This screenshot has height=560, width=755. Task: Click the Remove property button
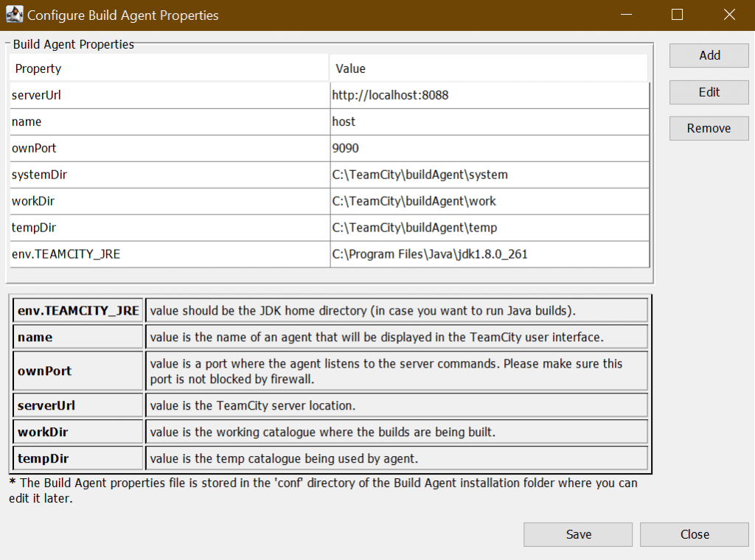(x=709, y=128)
